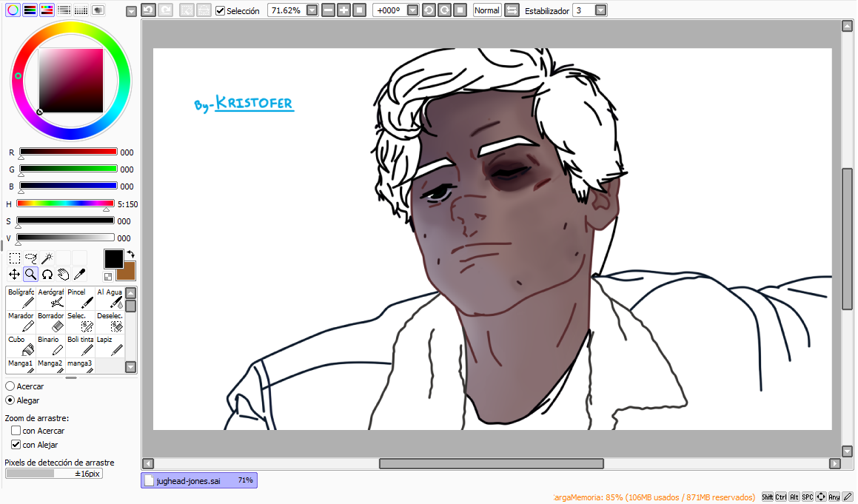858x504 pixels.
Task: Select the rotate view tool
Action: 47,274
